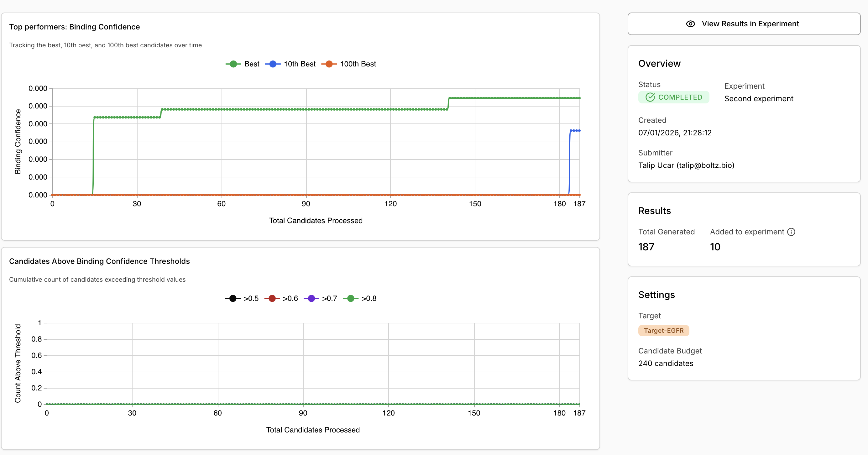Click the COMPLETED status badge

tap(674, 97)
